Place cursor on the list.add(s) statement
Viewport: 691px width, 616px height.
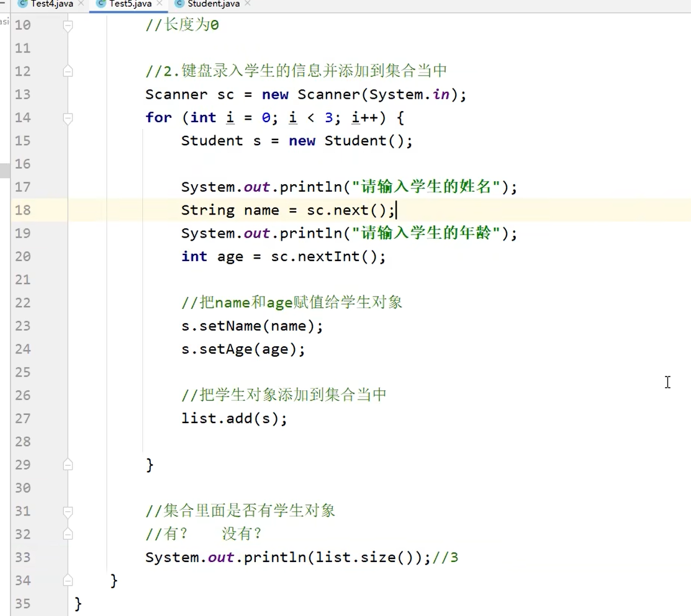233,418
